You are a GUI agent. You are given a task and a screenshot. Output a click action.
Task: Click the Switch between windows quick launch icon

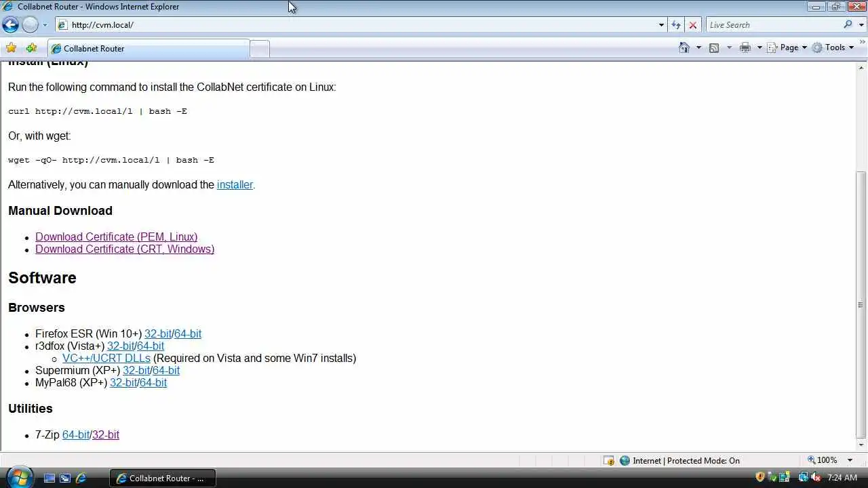[65, 478]
